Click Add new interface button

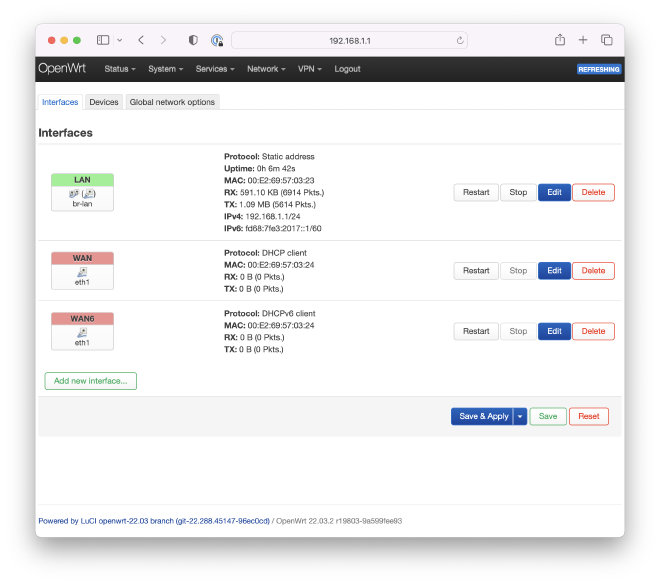(x=90, y=381)
